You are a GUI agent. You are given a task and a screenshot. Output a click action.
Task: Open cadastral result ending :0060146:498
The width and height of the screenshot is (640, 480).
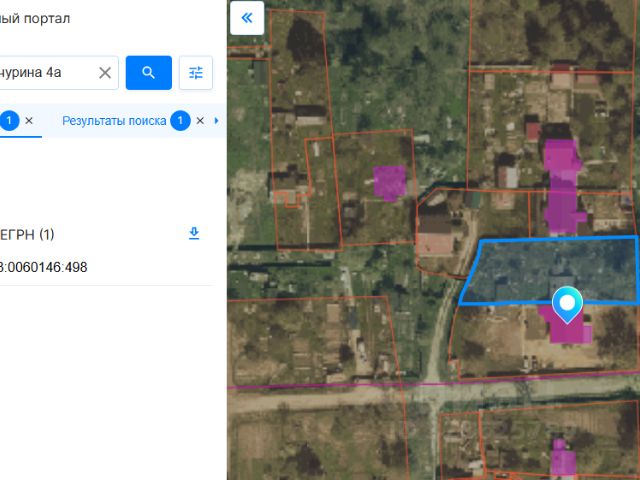pos(43,267)
